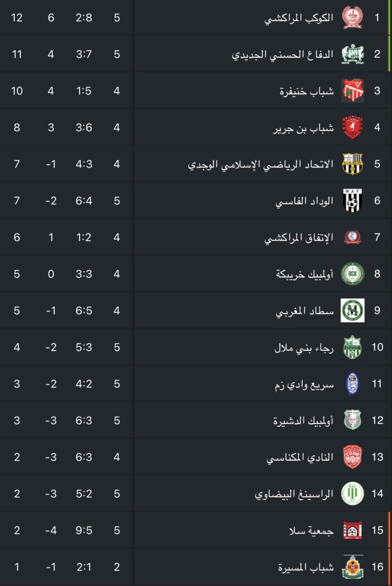Screen dimensions: 392x586
Task: Select team name أولمبيك الدشيرة
Action: tap(303, 421)
